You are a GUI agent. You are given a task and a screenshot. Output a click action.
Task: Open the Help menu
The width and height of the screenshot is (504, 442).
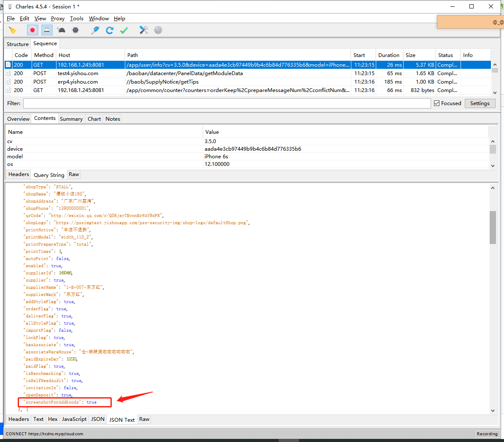pos(120,18)
